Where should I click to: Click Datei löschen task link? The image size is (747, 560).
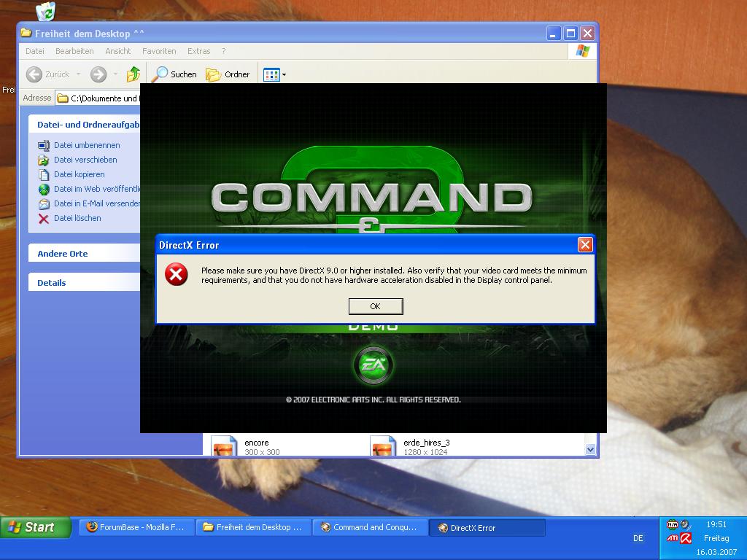point(77,218)
